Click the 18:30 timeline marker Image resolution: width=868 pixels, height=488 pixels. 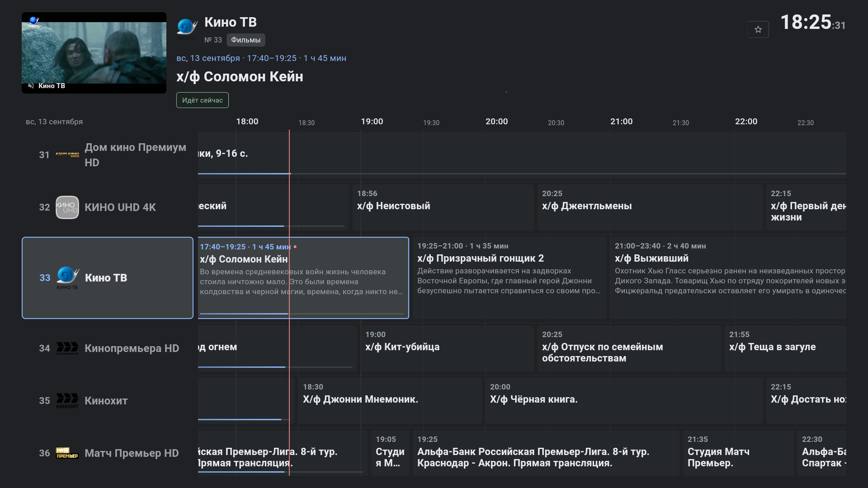(307, 123)
